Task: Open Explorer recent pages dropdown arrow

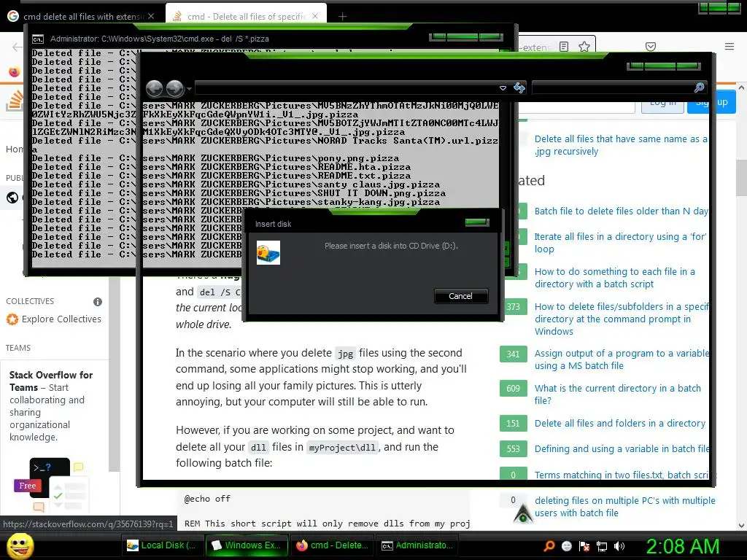Action: [189, 88]
